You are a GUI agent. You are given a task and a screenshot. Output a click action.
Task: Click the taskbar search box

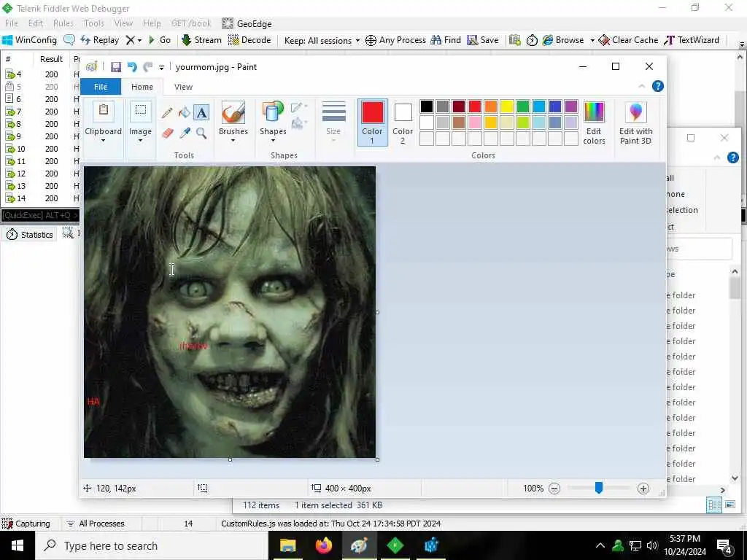pos(152,545)
